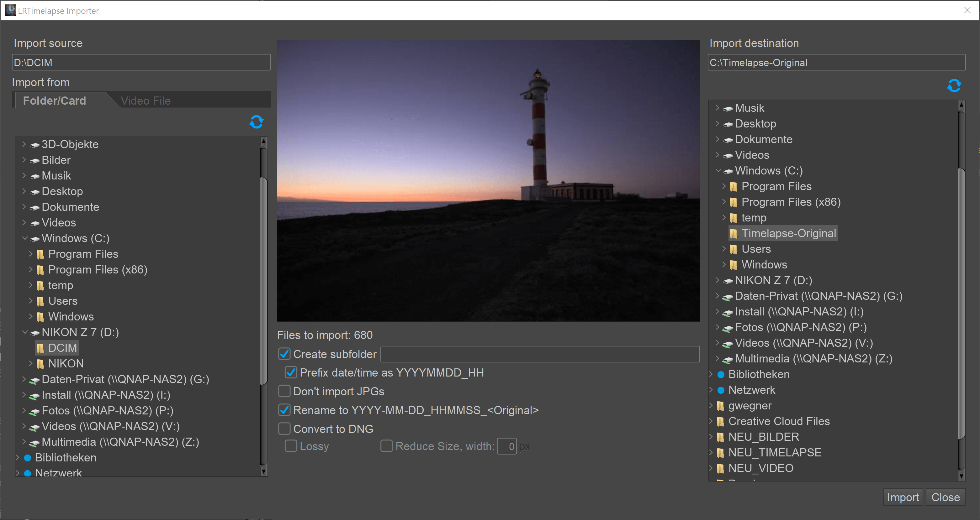980x520 pixels.
Task: Click the Reduce Size width stepper field
Action: coord(507,446)
